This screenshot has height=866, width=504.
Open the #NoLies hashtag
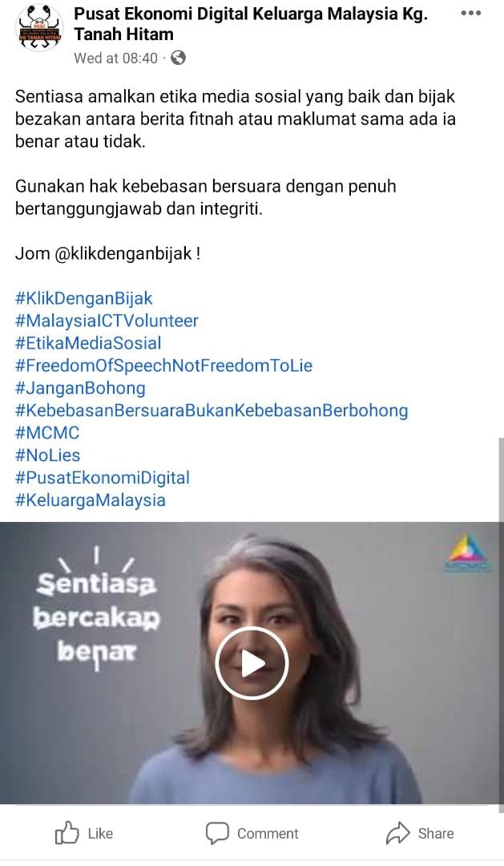coord(47,455)
